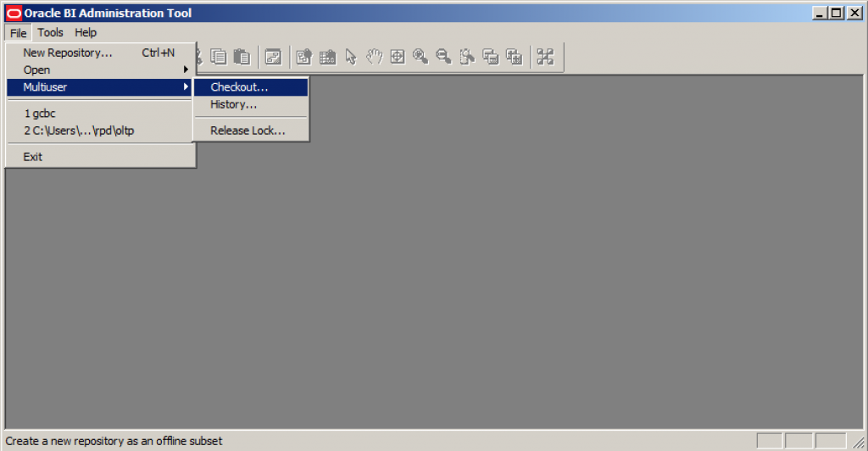Click the status bar resize grip
The height and width of the screenshot is (451, 868).
(x=859, y=443)
